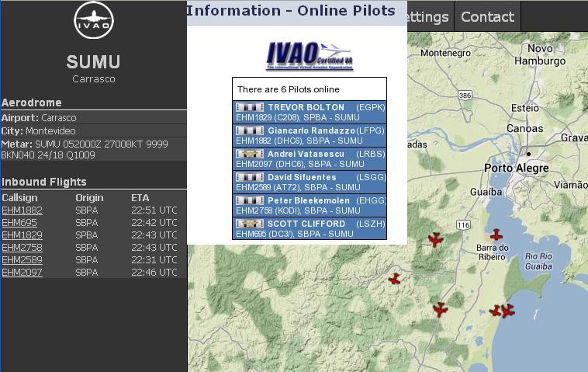Open the Contact menu item
This screenshot has width=588, height=372.
[x=487, y=16]
